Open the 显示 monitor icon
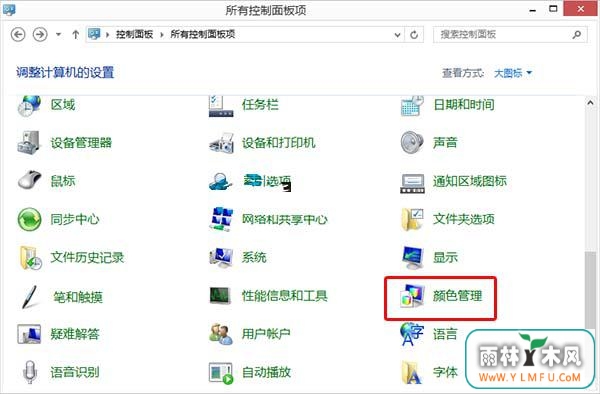600x394 pixels. coord(412,257)
